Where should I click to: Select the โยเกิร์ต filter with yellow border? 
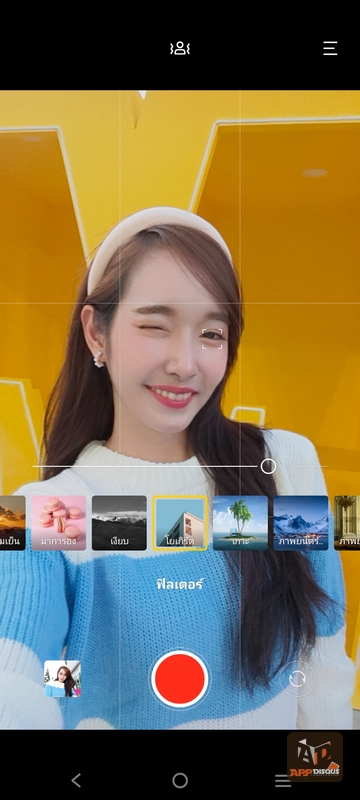pos(180,523)
